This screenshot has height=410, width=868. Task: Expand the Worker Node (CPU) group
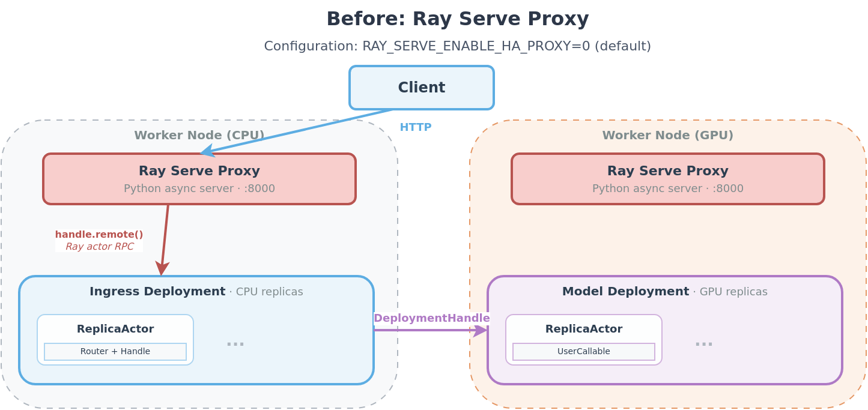201,135
